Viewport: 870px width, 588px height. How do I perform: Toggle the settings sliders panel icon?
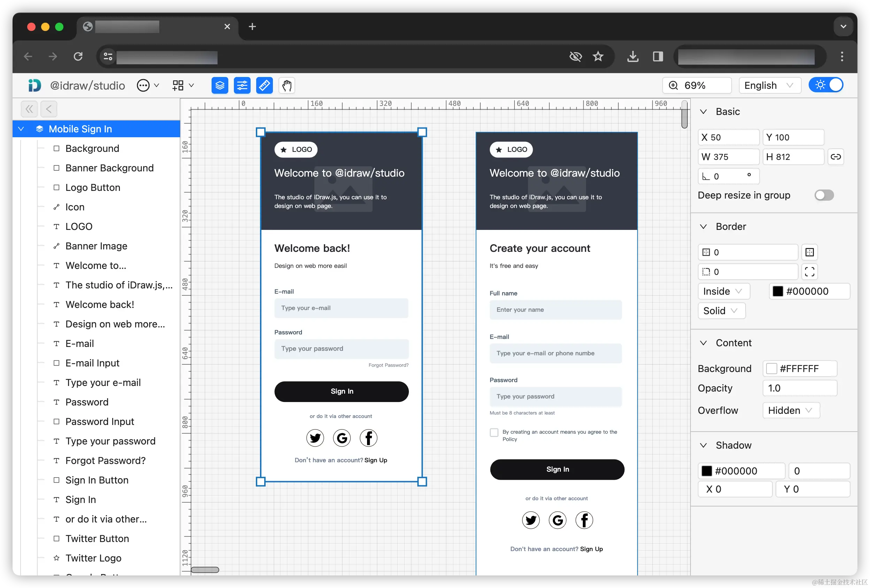(242, 86)
